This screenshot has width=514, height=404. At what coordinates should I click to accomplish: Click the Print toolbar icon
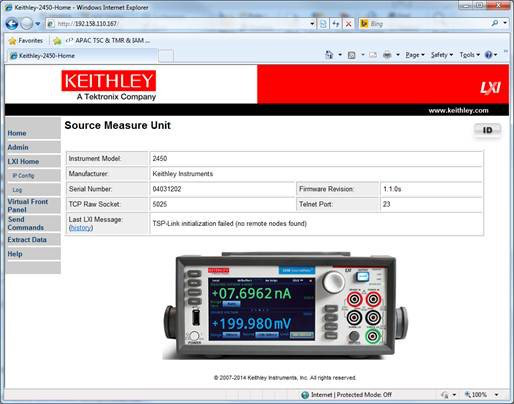tap(387, 55)
